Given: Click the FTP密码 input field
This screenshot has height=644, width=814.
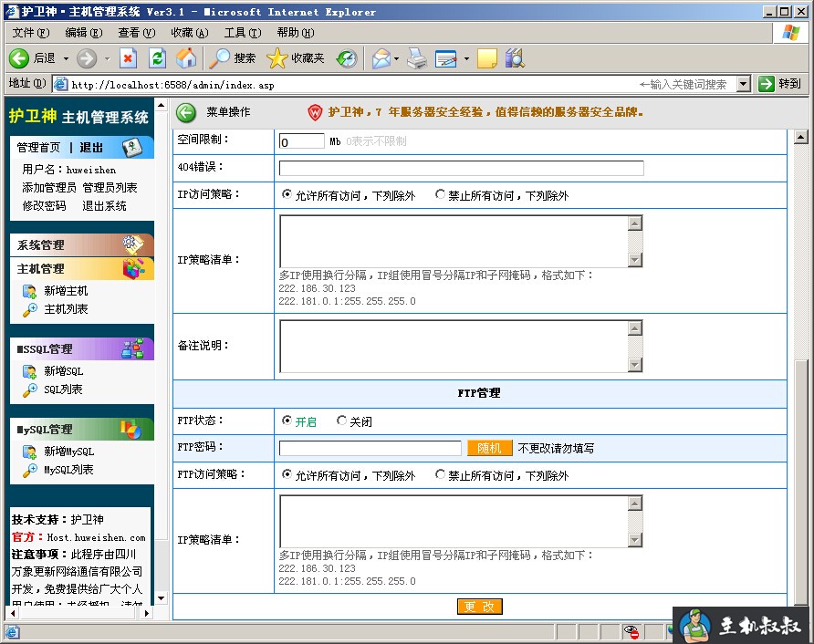Looking at the screenshot, I should 370,448.
